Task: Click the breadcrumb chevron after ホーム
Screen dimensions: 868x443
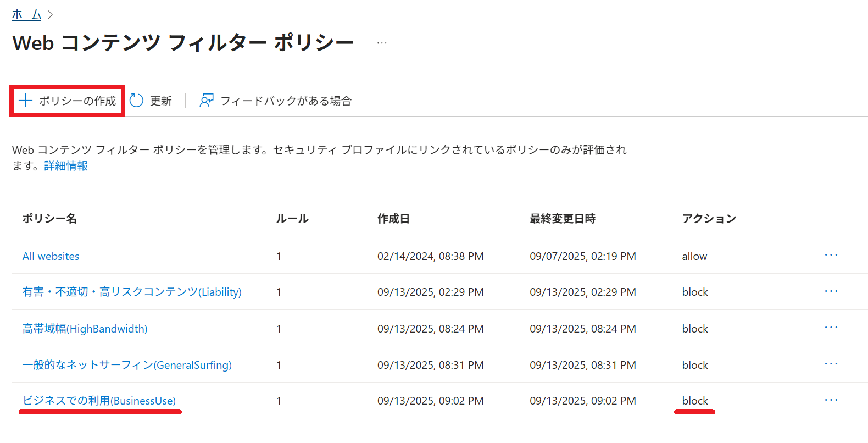Action: coord(51,15)
